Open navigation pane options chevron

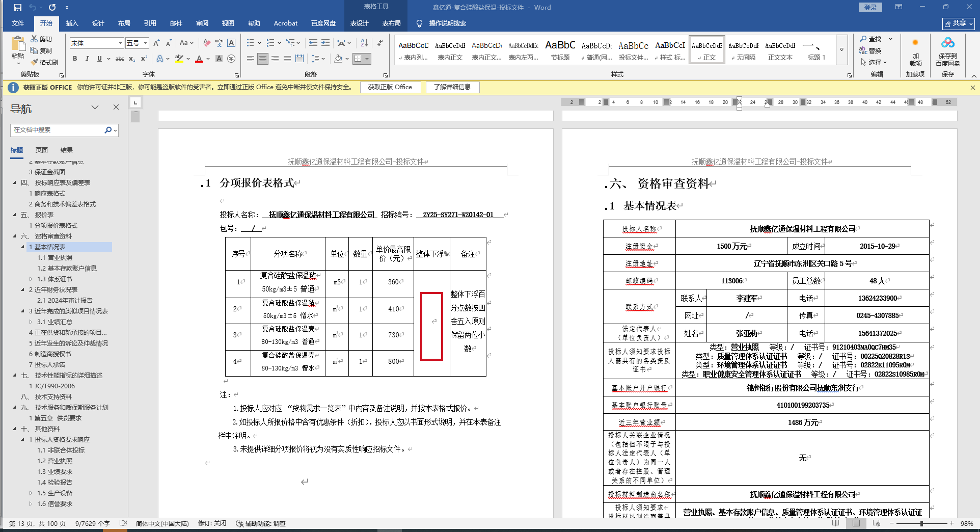pyautogui.click(x=95, y=108)
